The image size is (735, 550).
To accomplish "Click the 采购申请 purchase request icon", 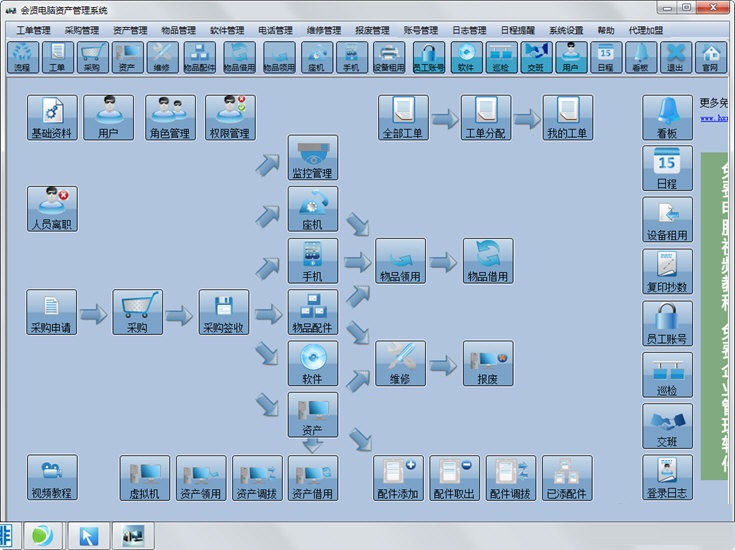I will tap(52, 312).
